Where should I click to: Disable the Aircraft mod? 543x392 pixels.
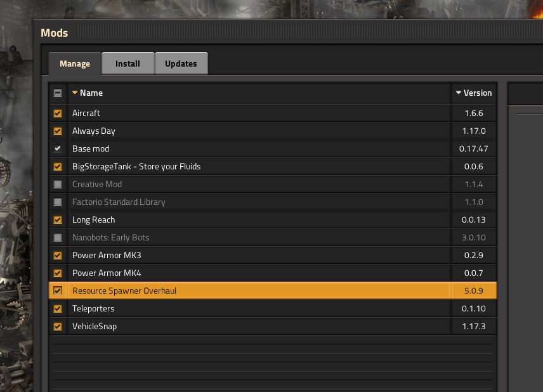tap(58, 113)
